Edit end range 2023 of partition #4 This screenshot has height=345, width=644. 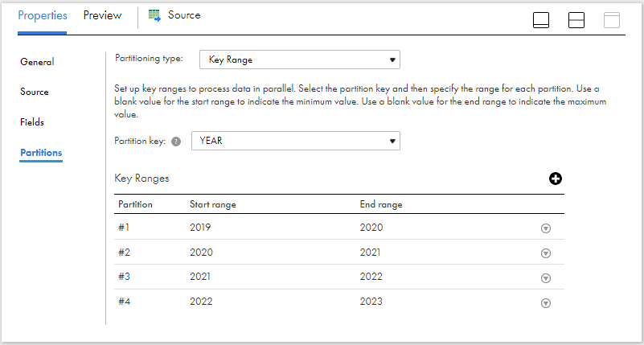tap(371, 302)
